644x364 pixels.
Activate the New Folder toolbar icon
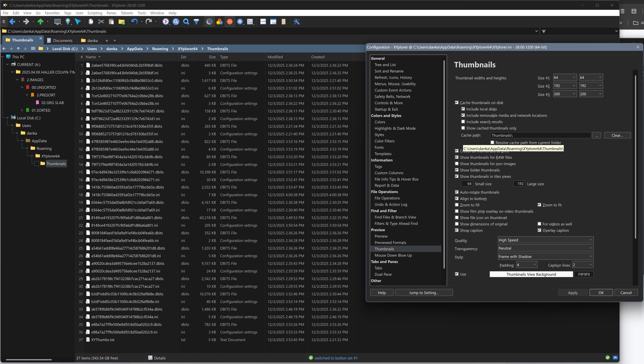pos(122,22)
